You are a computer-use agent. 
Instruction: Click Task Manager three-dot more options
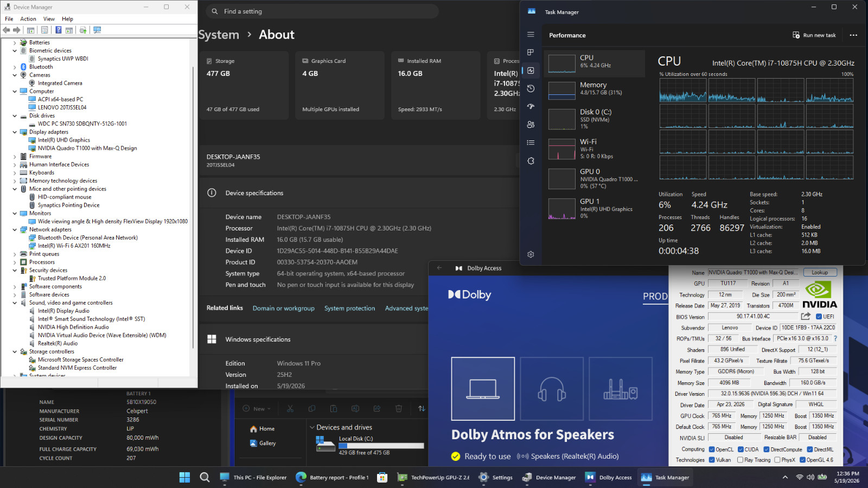coord(853,35)
